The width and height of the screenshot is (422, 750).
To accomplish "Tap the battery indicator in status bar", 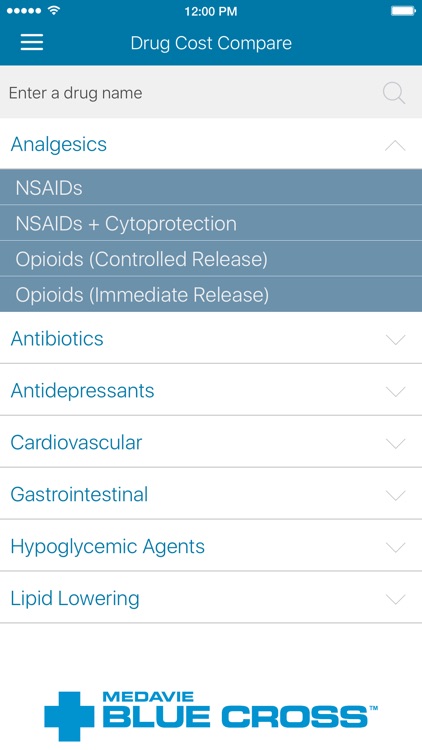I will coord(403,11).
